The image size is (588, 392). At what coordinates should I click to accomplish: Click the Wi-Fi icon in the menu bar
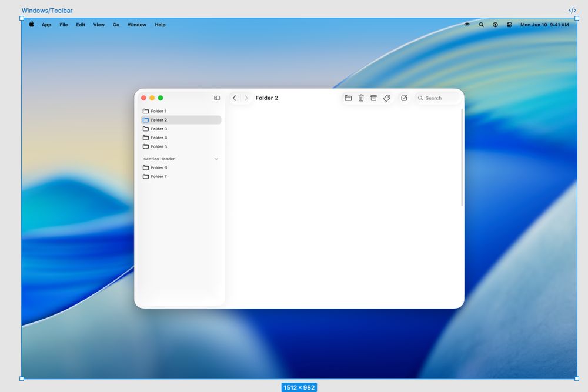click(467, 25)
